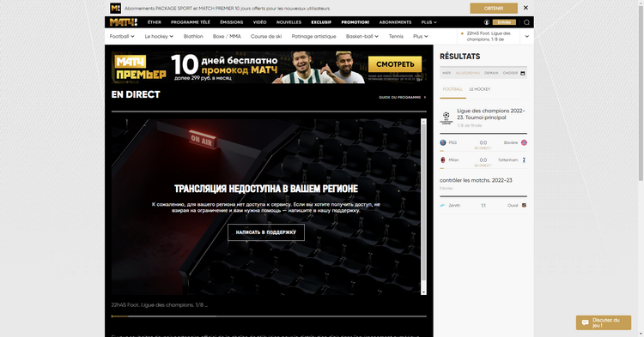
Task: Click the M! icon in top banner
Action: [115, 9]
